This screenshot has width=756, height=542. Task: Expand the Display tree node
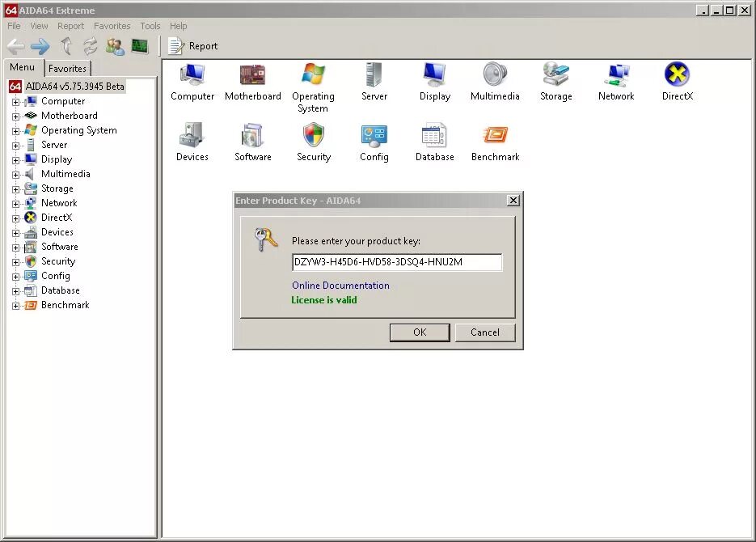(x=16, y=160)
